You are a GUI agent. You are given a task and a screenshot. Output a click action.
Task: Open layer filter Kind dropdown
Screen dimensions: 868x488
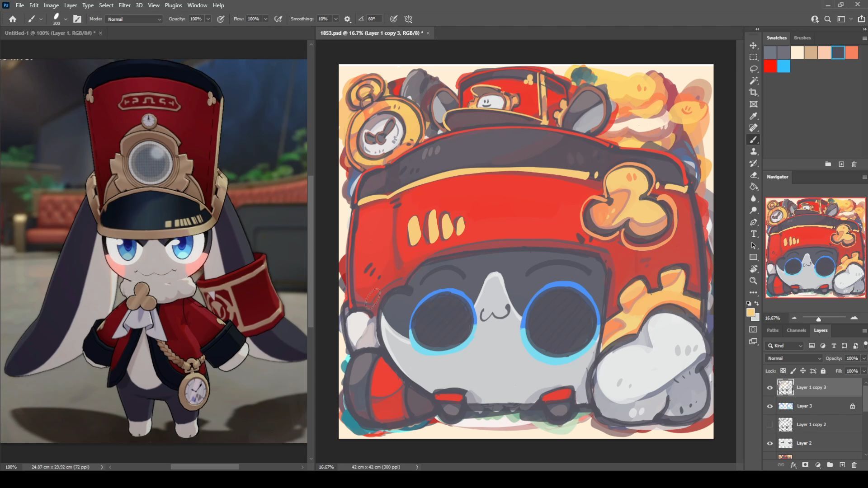click(785, 346)
